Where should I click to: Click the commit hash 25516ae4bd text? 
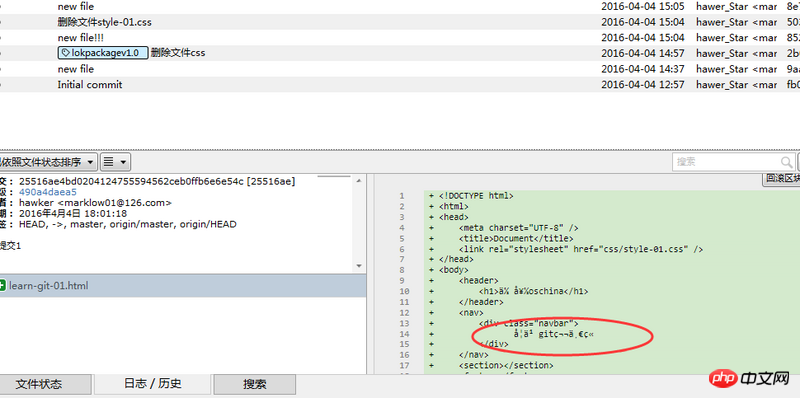pyautogui.click(x=157, y=181)
